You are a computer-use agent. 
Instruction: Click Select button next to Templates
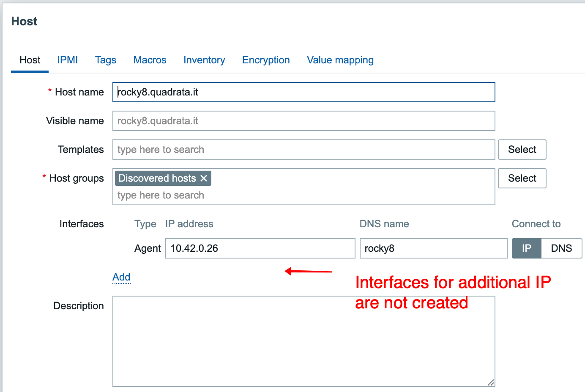click(522, 150)
